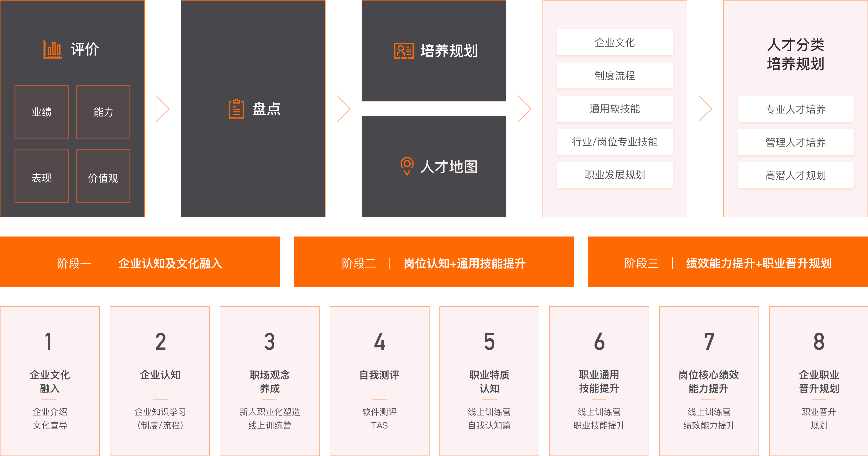Screen dimensions: 868x456
Task: Select 阶段三 绩效能力提升+职业晋升规划 banner
Action: pyautogui.click(x=728, y=262)
